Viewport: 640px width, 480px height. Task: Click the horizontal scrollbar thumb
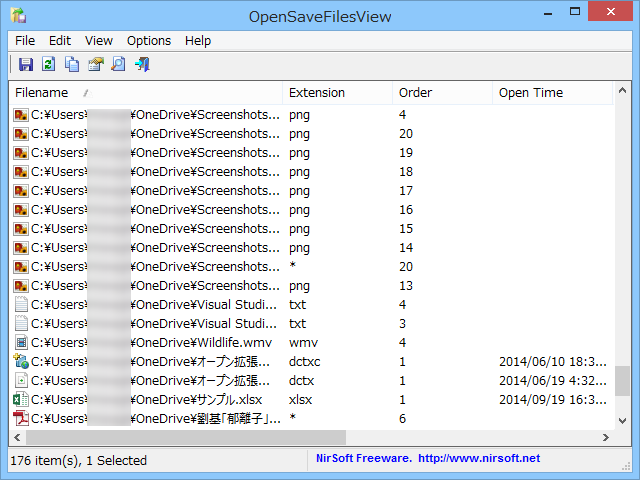click(186, 438)
